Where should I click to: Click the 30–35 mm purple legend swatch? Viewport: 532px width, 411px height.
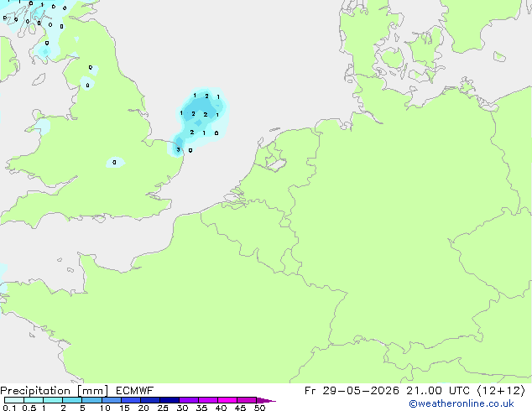(x=189, y=400)
